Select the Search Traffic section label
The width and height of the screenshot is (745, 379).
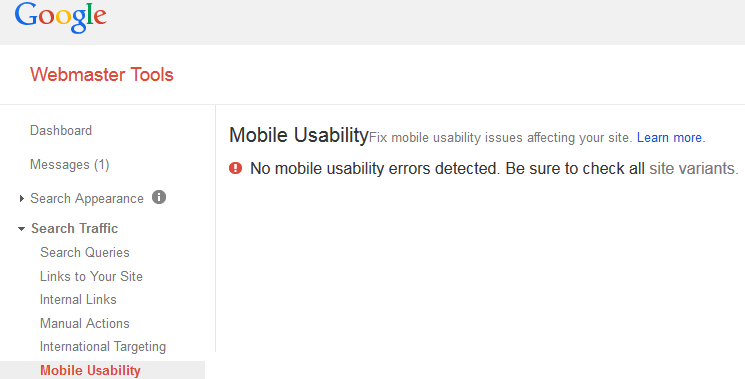coord(75,228)
